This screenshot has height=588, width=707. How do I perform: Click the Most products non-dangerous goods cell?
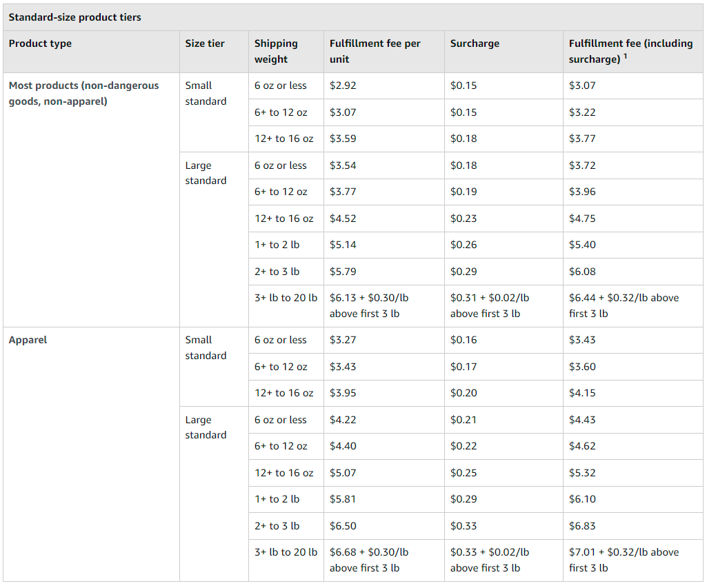pos(83,93)
